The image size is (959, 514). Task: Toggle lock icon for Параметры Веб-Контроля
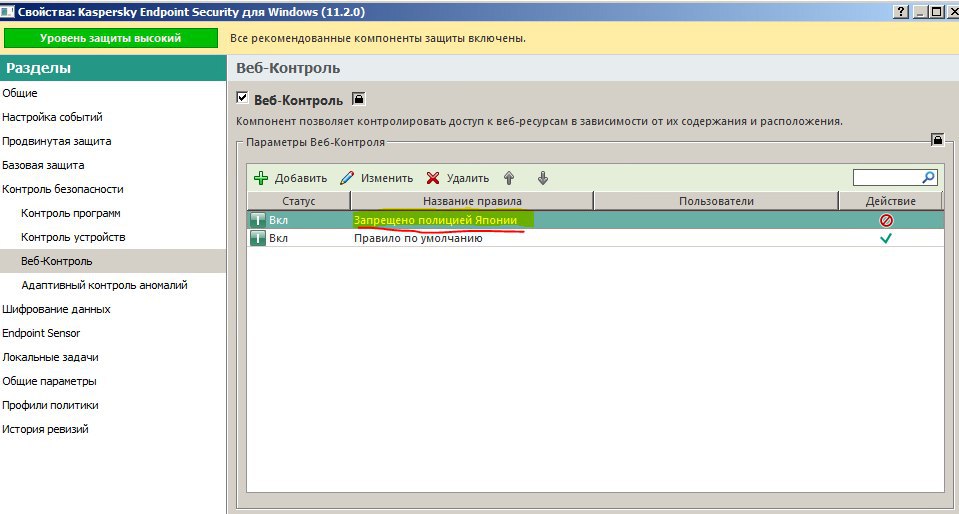(938, 140)
